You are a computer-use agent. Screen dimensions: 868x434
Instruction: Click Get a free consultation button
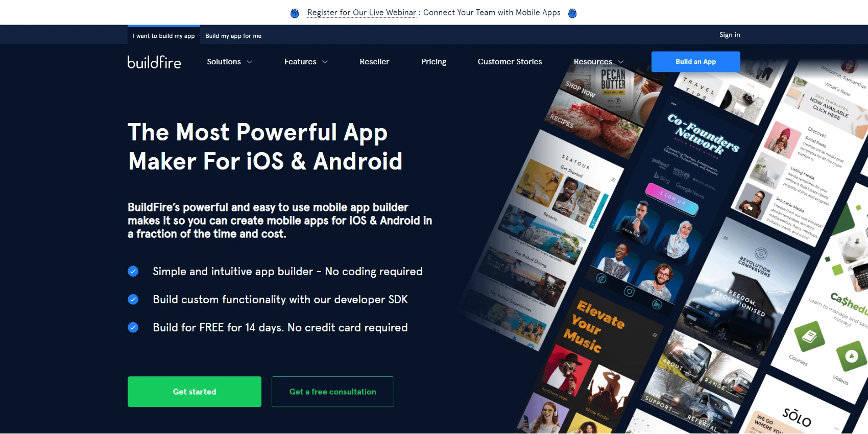coord(333,392)
